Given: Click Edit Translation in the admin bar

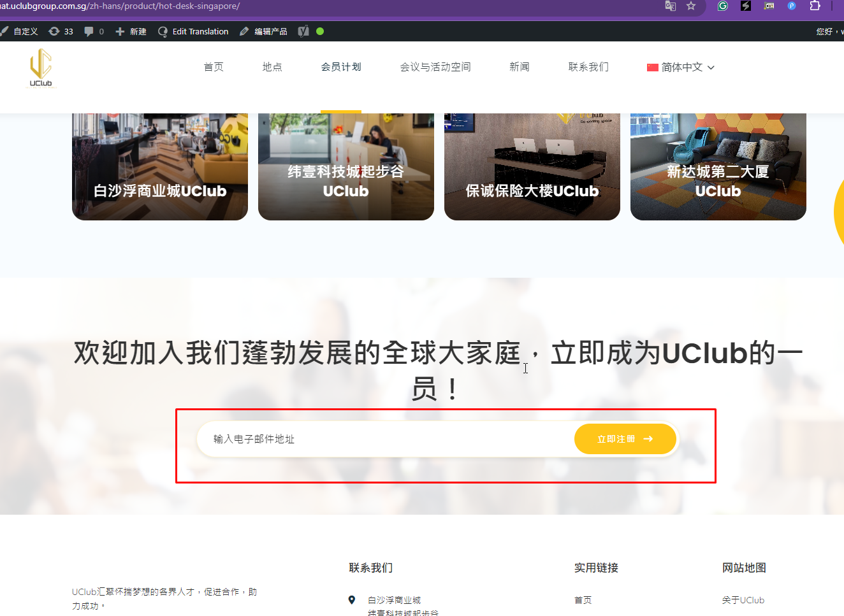Looking at the screenshot, I should (x=193, y=31).
